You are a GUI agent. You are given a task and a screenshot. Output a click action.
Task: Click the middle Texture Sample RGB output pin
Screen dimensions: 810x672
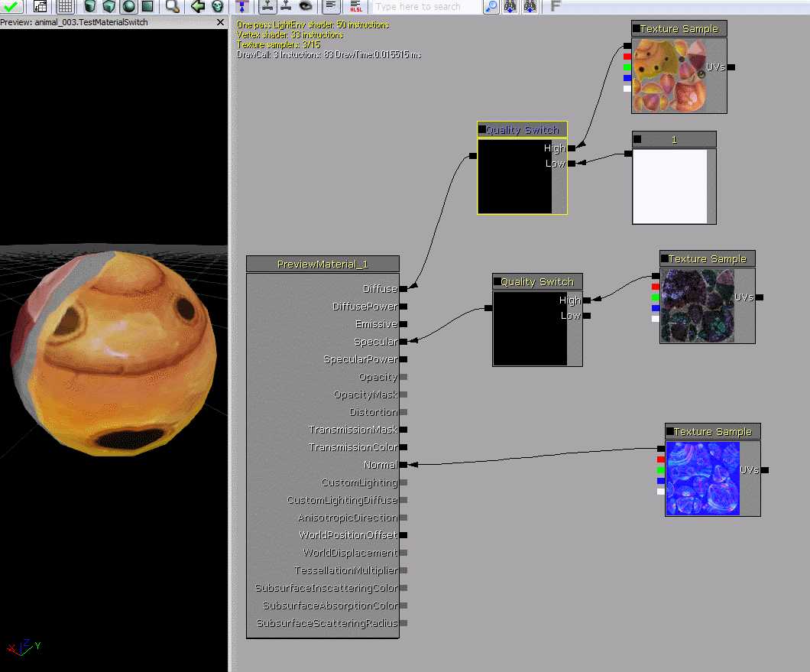[x=656, y=276]
